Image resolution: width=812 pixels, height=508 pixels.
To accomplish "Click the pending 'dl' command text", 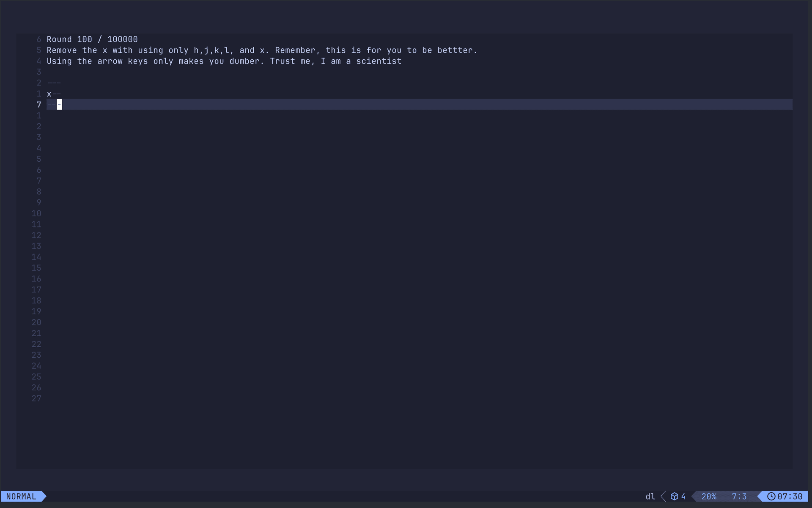I will pos(650,496).
